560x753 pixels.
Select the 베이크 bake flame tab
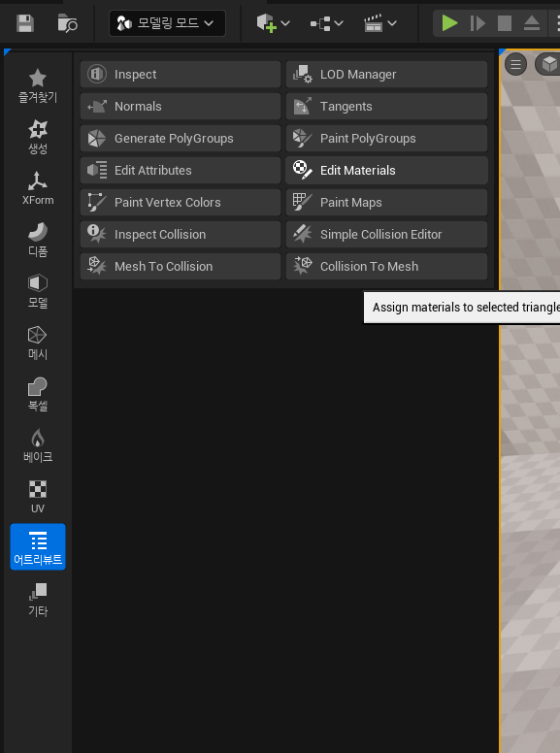point(38,445)
